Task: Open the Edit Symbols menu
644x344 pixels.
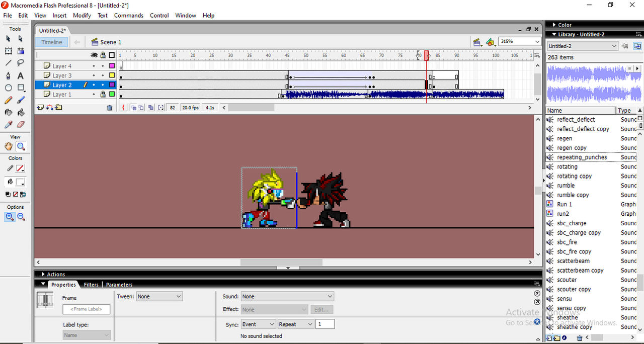Action: coord(491,42)
